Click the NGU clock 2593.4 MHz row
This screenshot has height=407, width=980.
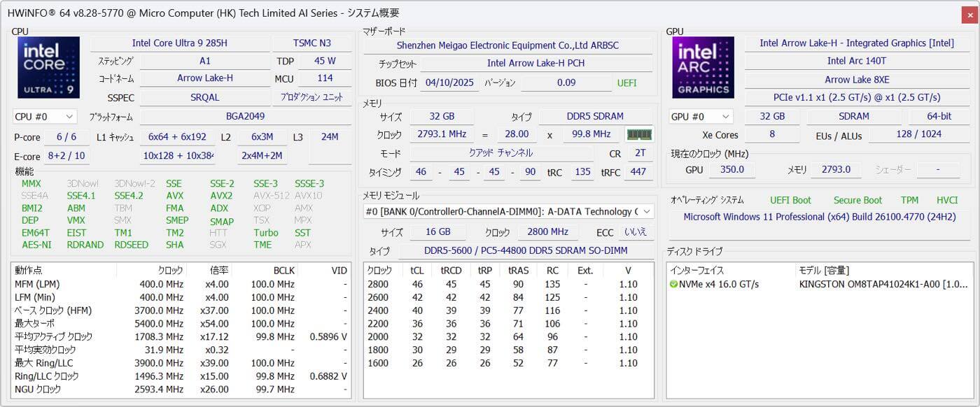[x=181, y=389]
